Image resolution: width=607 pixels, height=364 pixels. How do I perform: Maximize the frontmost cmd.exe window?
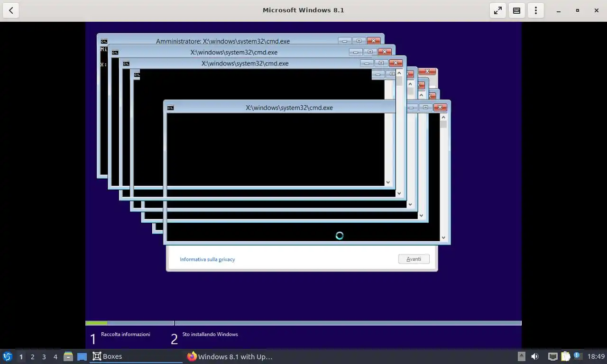425,107
